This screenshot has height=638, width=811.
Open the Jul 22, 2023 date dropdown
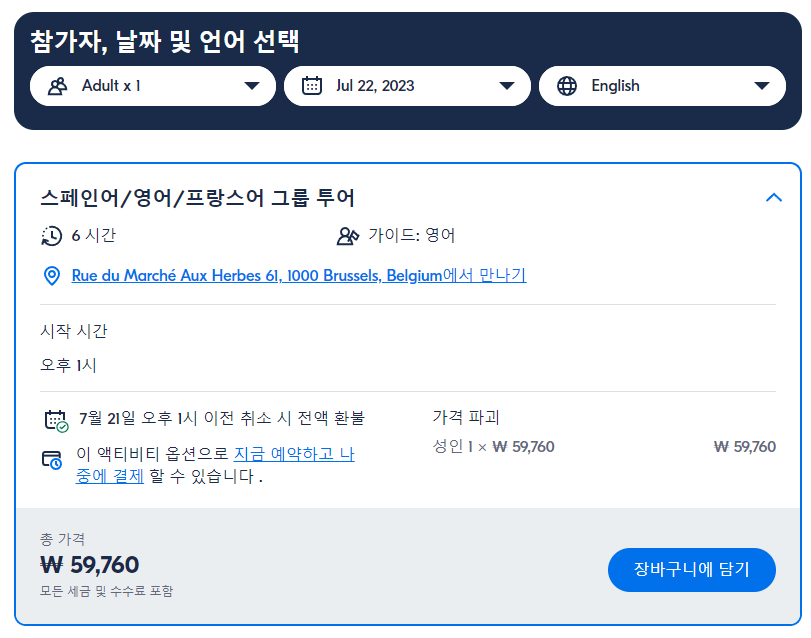click(x=408, y=86)
